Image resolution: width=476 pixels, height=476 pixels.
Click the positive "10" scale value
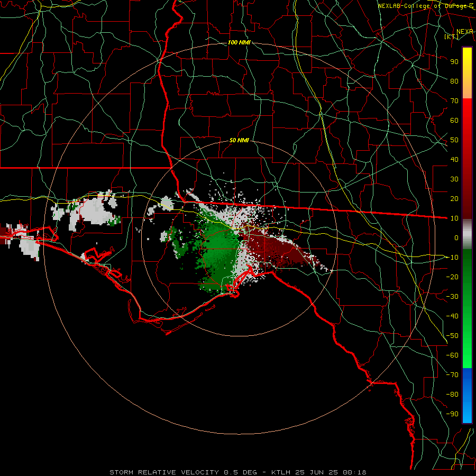coord(454,218)
